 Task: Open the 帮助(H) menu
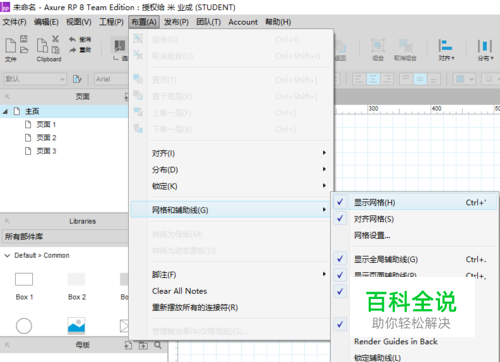click(x=278, y=22)
